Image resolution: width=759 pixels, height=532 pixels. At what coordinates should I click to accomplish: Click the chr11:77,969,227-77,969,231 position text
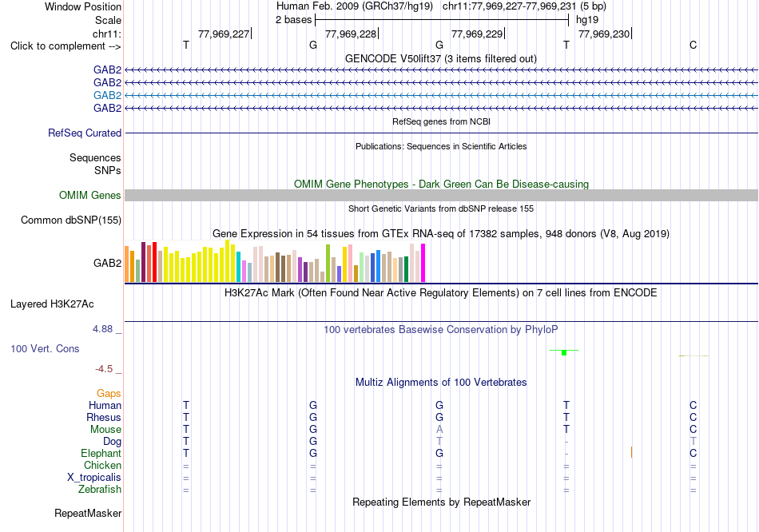(x=509, y=6)
